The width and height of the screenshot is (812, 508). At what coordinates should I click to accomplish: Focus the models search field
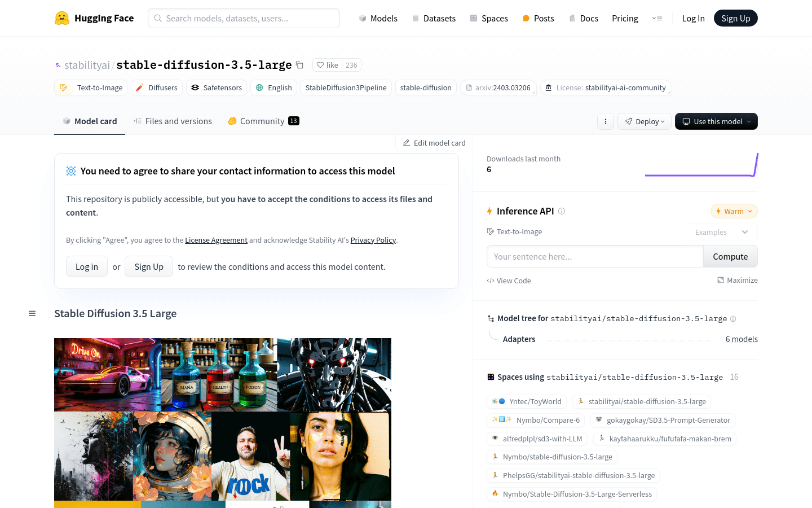(244, 18)
